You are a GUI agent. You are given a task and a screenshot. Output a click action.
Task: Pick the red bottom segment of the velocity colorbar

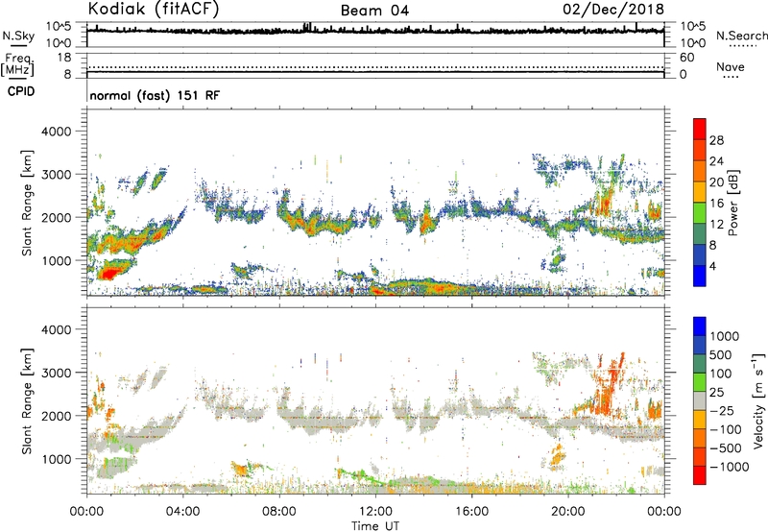[700, 475]
